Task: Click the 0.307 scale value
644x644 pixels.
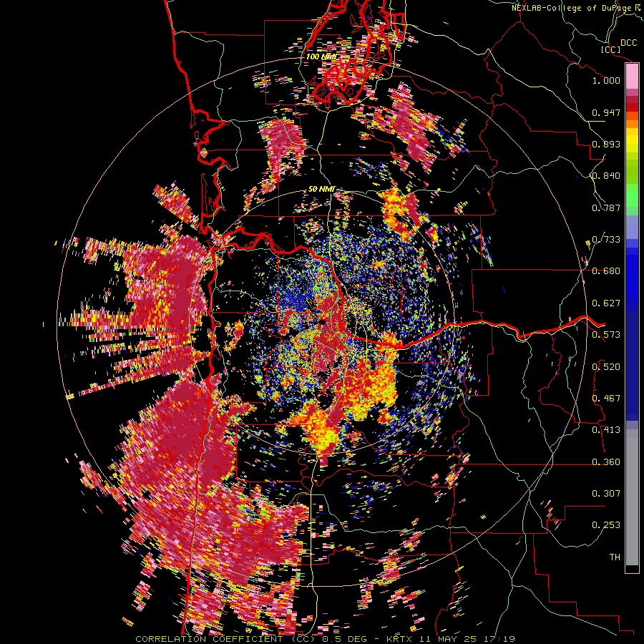Action: point(606,494)
